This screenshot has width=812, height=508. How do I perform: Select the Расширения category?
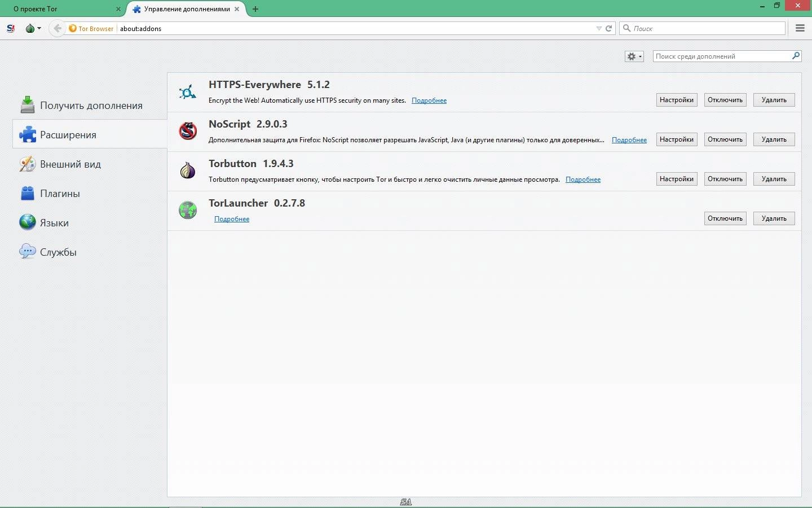click(x=90, y=135)
